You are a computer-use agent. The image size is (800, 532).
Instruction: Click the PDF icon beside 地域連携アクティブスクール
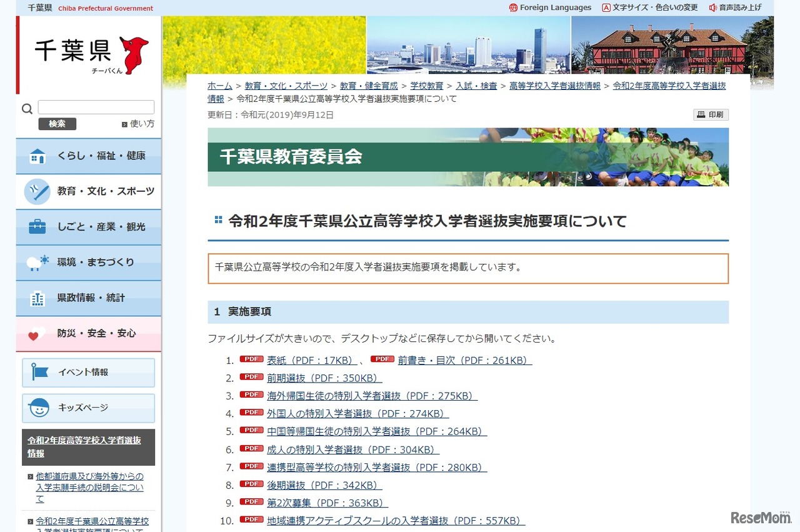[x=252, y=519]
